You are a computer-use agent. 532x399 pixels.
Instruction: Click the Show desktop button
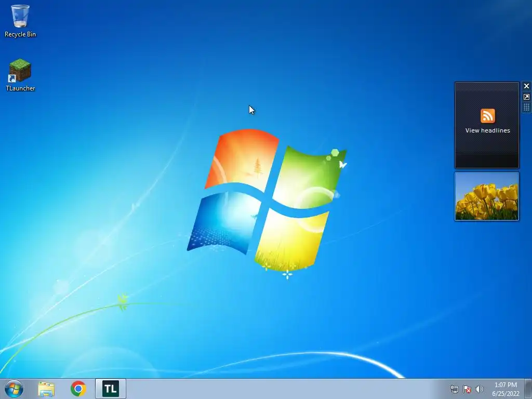[x=528, y=389]
